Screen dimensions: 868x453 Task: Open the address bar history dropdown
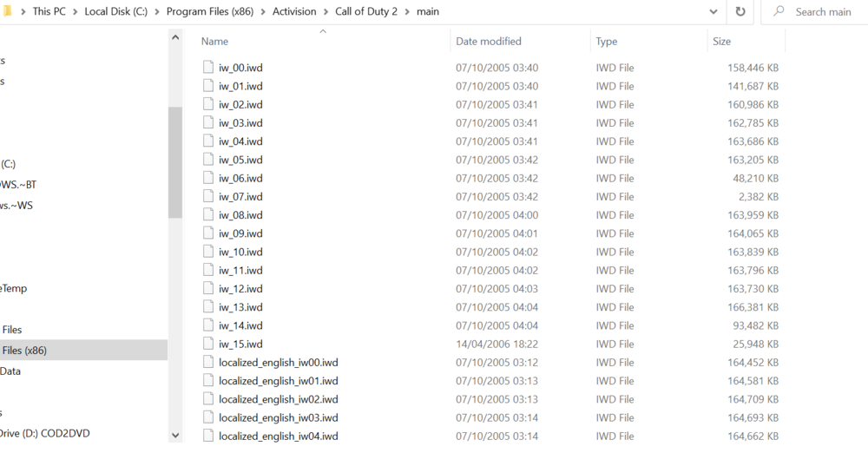click(x=713, y=12)
